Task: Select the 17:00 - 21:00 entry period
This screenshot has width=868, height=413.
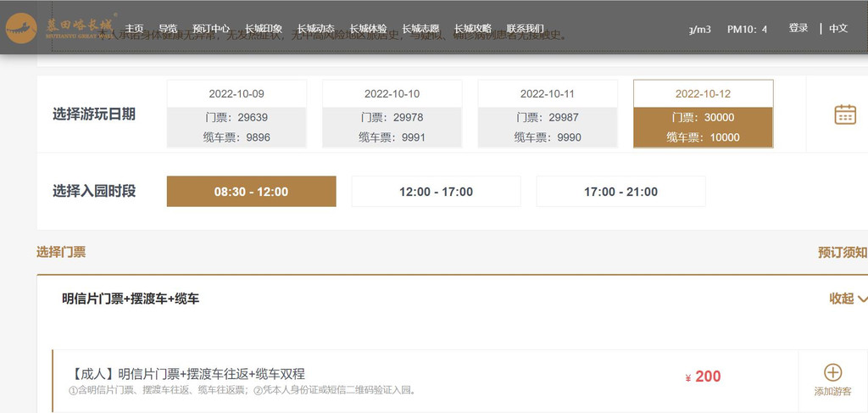Action: [620, 192]
